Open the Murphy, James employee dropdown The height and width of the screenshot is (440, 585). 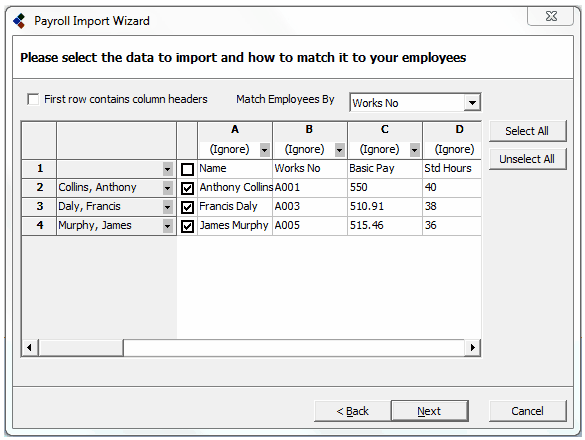pos(168,226)
